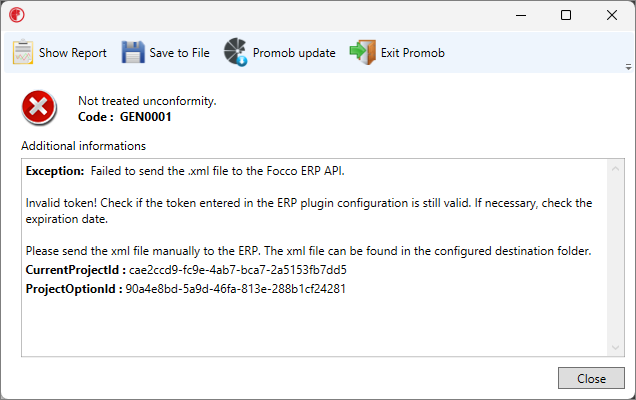Click the ProjectOptionId GUID value
The height and width of the screenshot is (400, 636).
pos(235,289)
